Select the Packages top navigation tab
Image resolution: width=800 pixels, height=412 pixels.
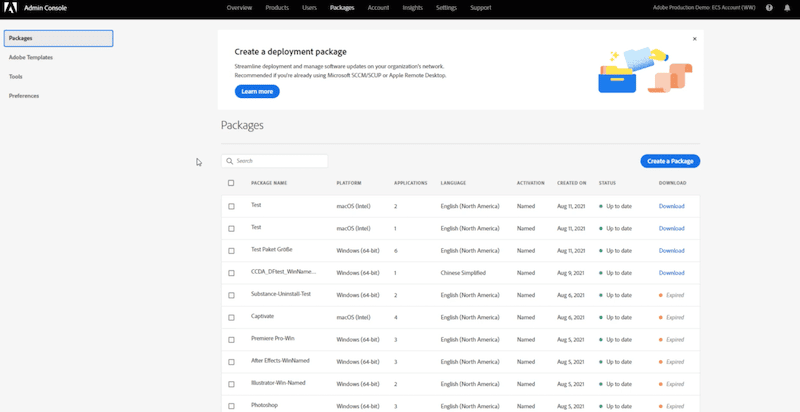[x=342, y=8]
